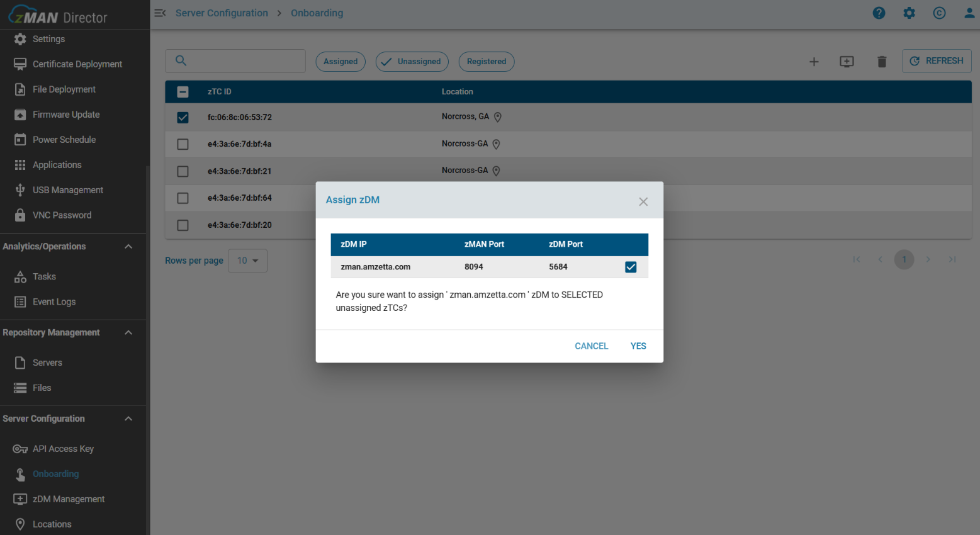The width and height of the screenshot is (980, 535).
Task: Click the trash delete icon
Action: 882,62
